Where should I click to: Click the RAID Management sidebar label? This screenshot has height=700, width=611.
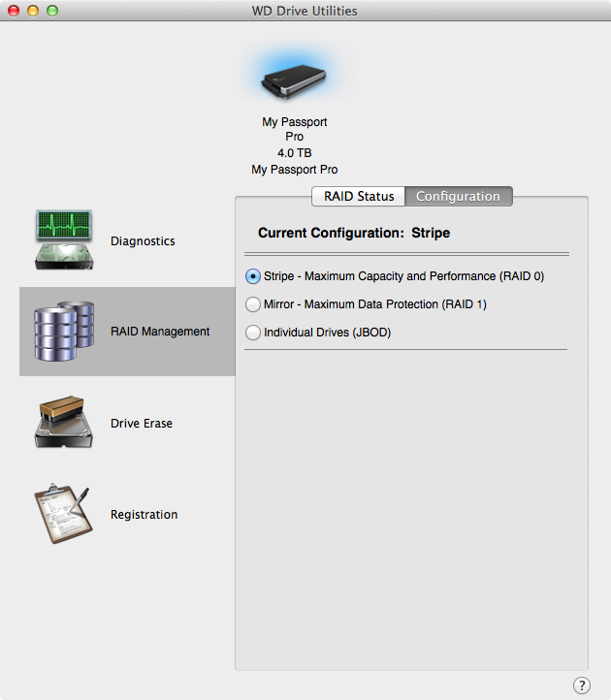[160, 332]
